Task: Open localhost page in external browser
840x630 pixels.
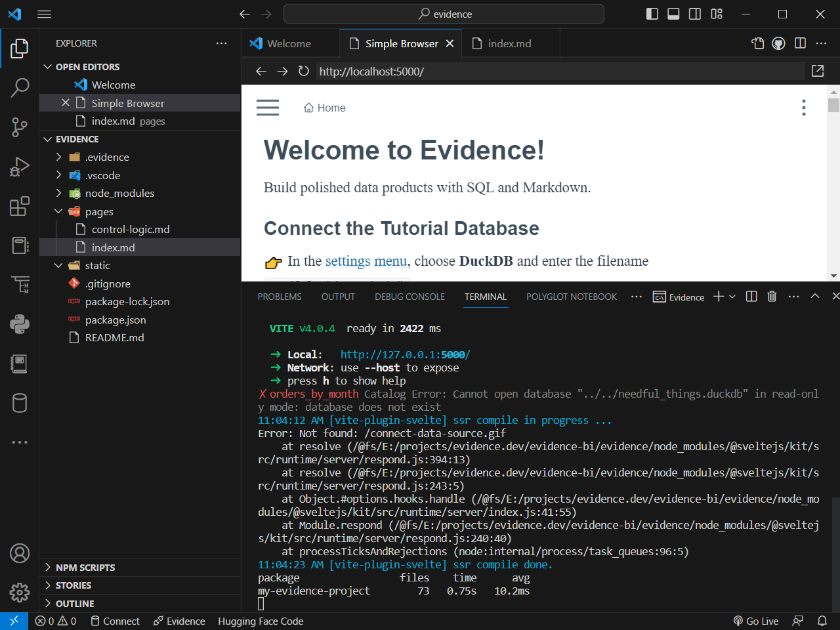Action: [818, 72]
